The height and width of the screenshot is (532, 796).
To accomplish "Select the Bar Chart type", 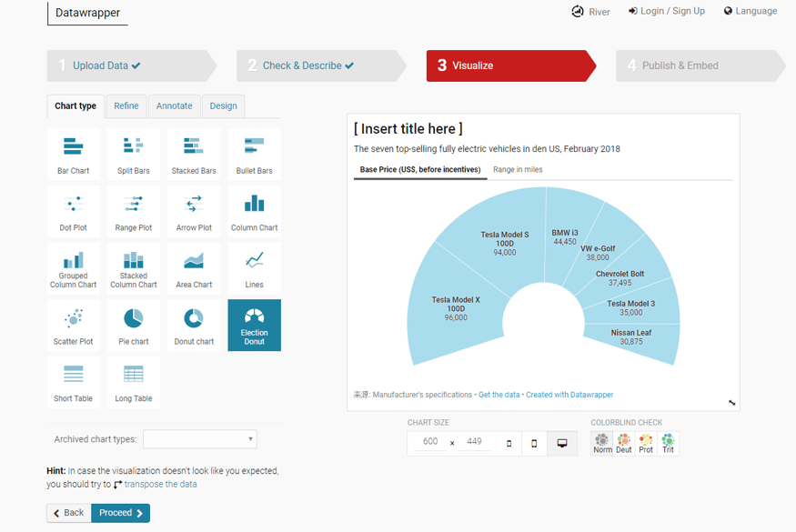I will 73,155.
